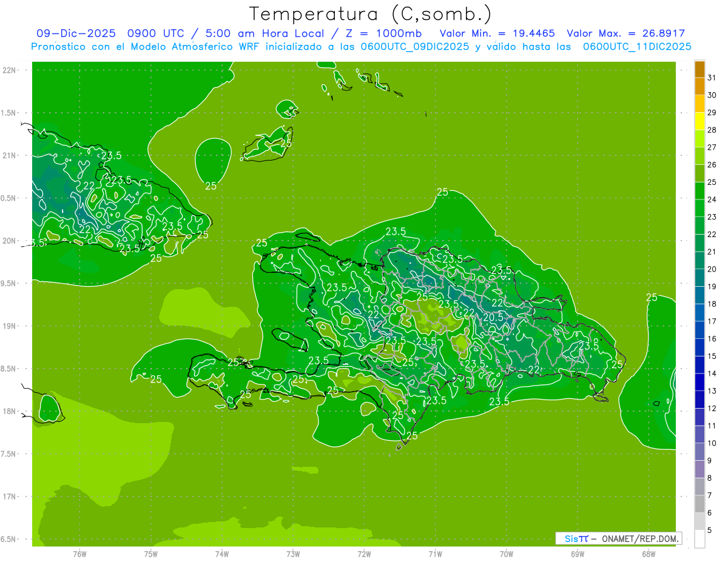Screen dimensions: 728x562
Task: Click the orange swatch between 30 and 31
Action: [x=699, y=87]
